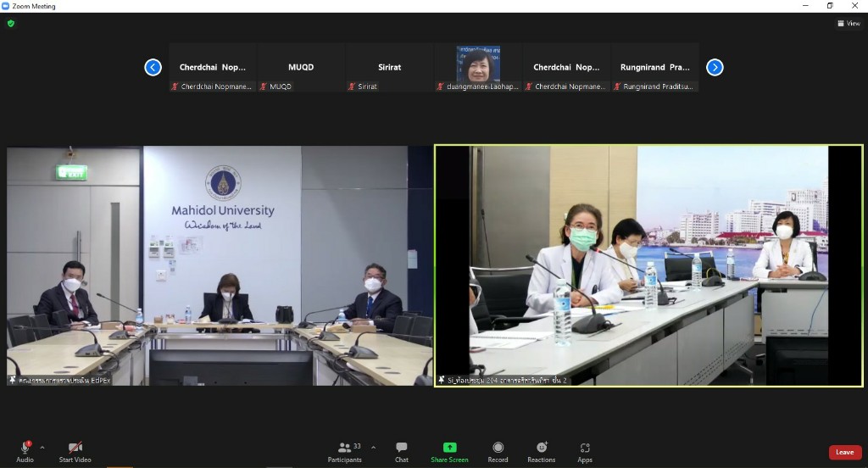Open the Participants panel

click(x=345, y=448)
